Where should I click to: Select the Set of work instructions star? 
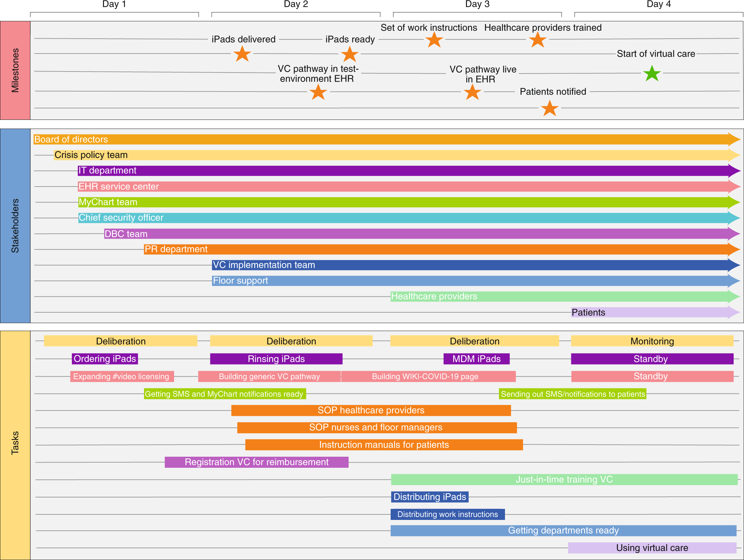click(x=434, y=40)
